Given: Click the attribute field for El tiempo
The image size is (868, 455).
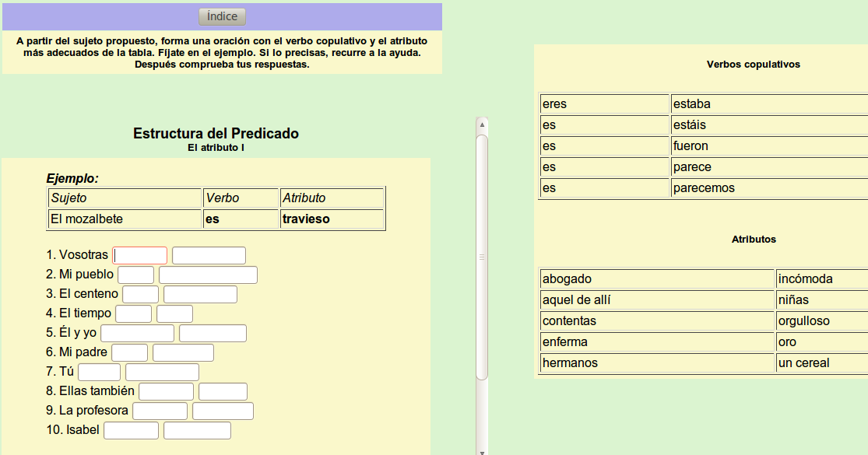Looking at the screenshot, I should 174,313.
